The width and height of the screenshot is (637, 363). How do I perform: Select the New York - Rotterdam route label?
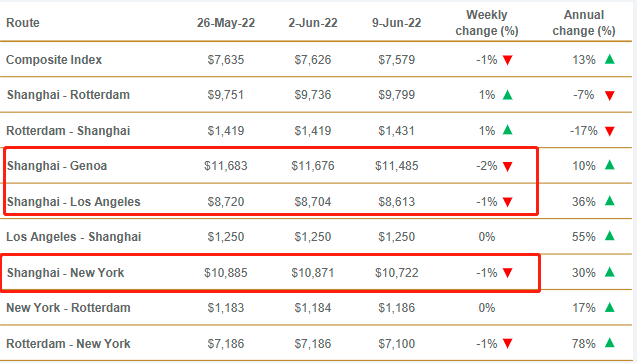point(68,308)
